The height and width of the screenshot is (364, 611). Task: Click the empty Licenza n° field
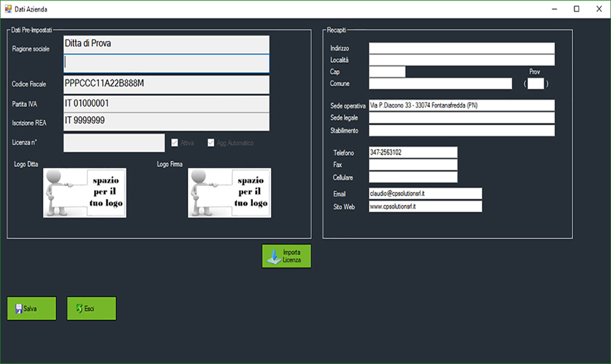coord(114,143)
